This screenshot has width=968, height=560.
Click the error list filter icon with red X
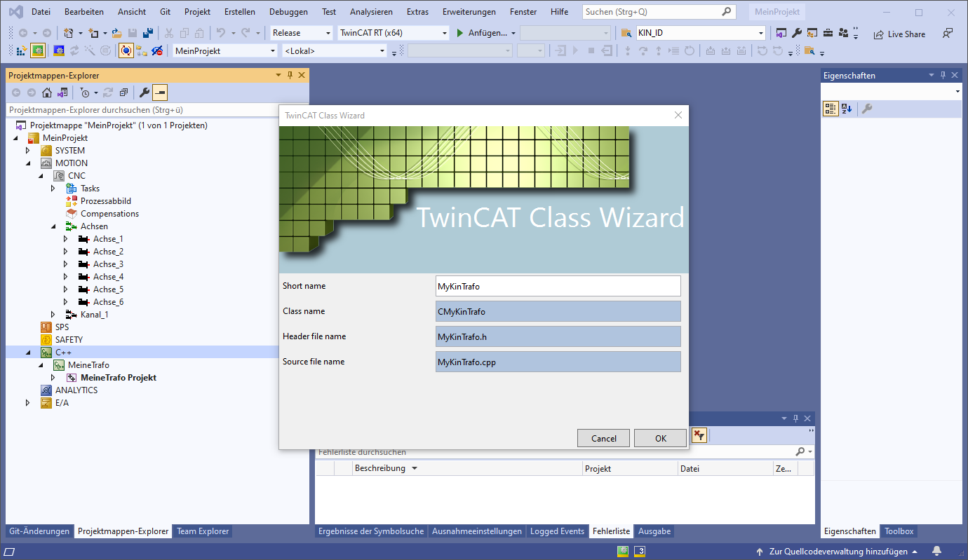click(x=699, y=435)
